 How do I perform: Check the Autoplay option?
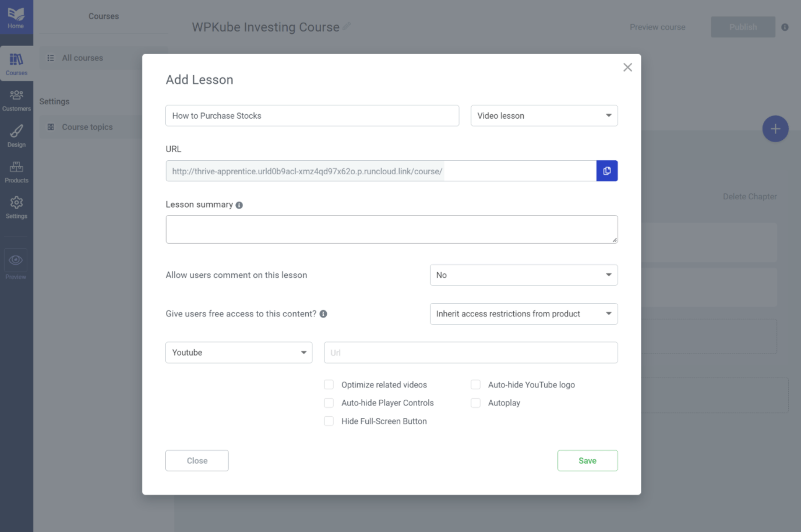click(x=476, y=403)
